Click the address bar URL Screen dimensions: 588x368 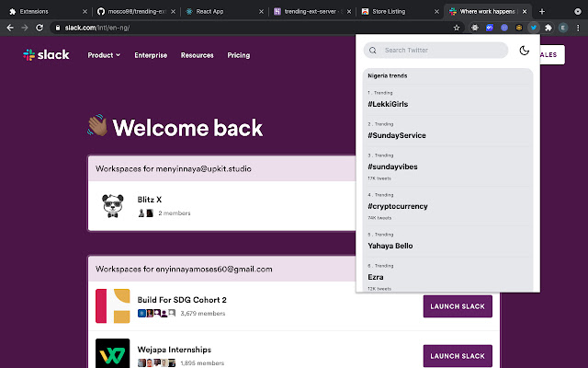97,28
